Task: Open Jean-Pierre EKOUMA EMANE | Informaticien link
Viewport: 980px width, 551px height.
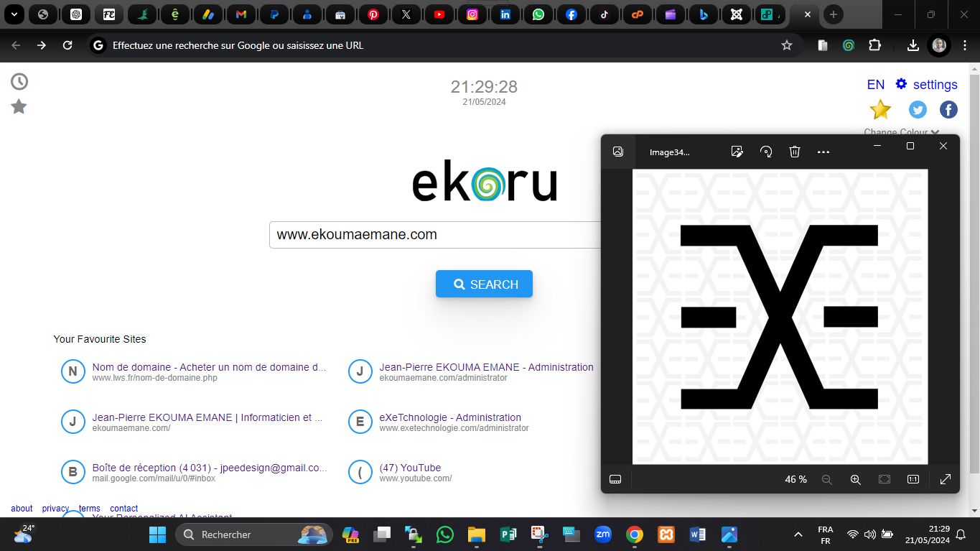Action: [x=207, y=417]
